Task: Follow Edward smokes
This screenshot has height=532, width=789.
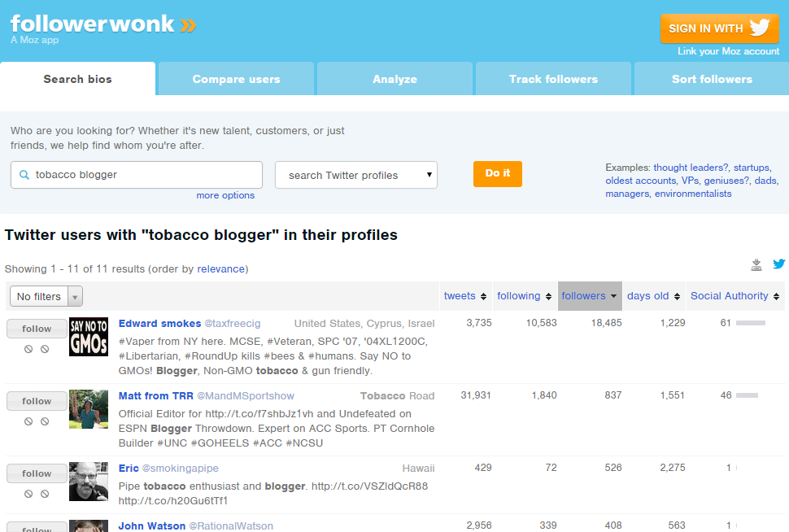Action: 37,329
